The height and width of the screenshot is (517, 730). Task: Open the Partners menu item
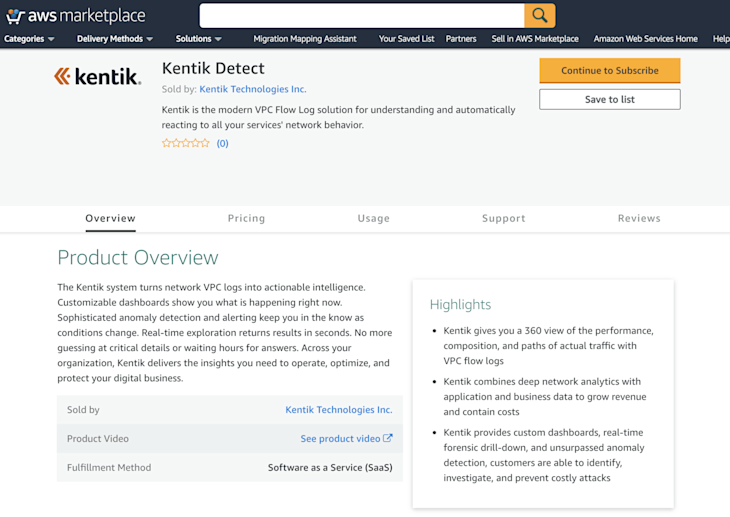tap(461, 39)
